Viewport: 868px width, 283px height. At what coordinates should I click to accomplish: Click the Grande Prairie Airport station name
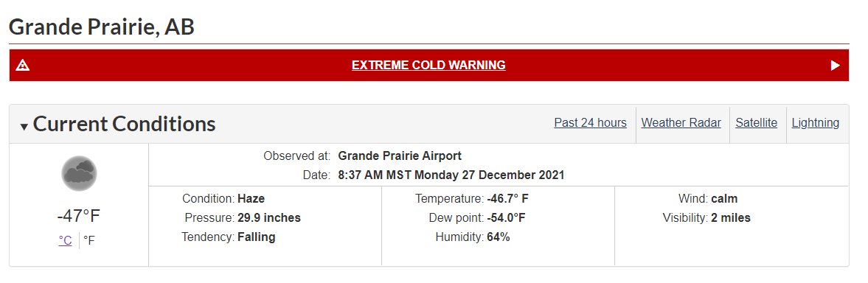(x=400, y=156)
